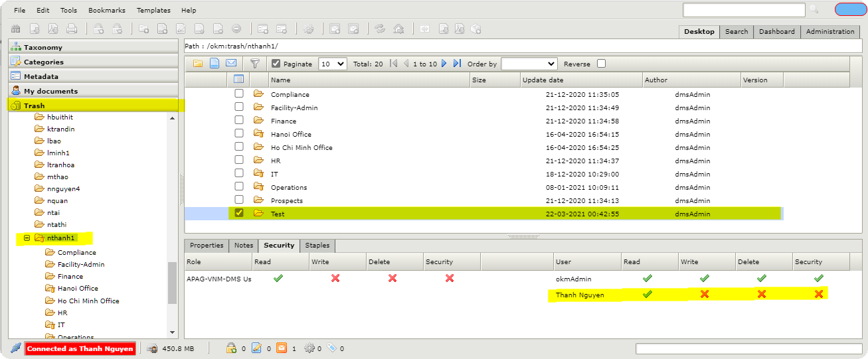This screenshot has width=868, height=359.
Task: Enable the Reverse order checkbox
Action: [x=601, y=64]
